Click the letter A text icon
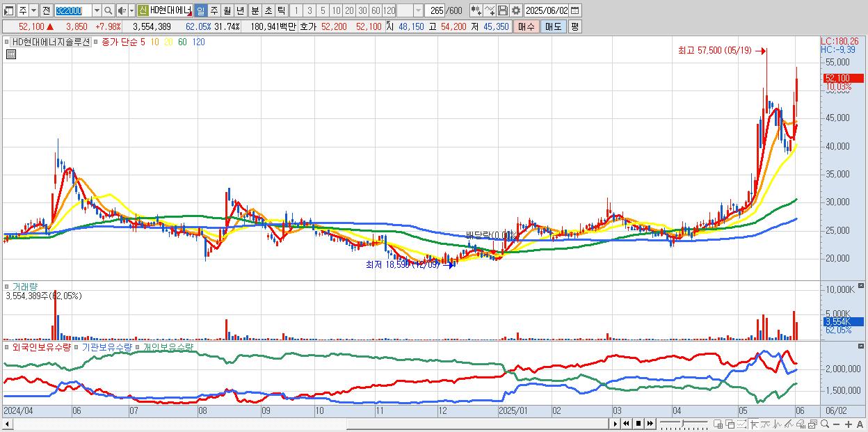This screenshot has height=432, width=868. click(860, 424)
